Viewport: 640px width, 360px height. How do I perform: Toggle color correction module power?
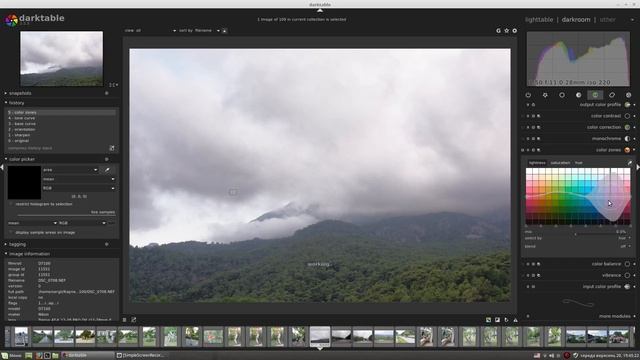click(627, 127)
